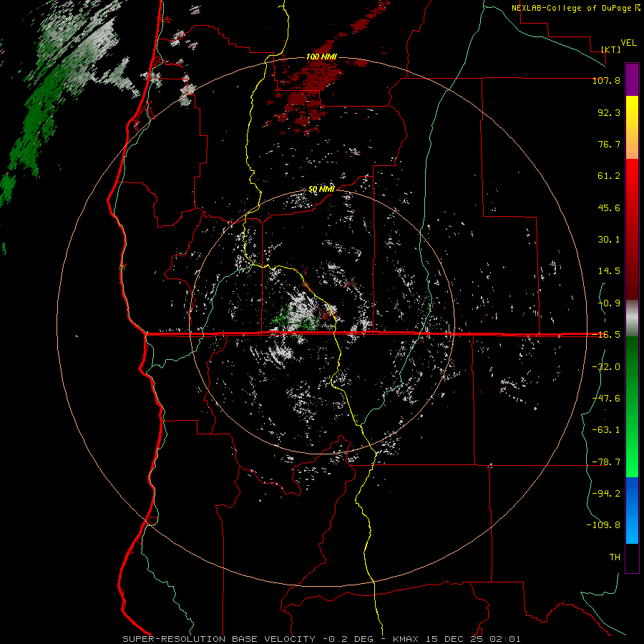Click the -47.6 velocity scale value

606,399
